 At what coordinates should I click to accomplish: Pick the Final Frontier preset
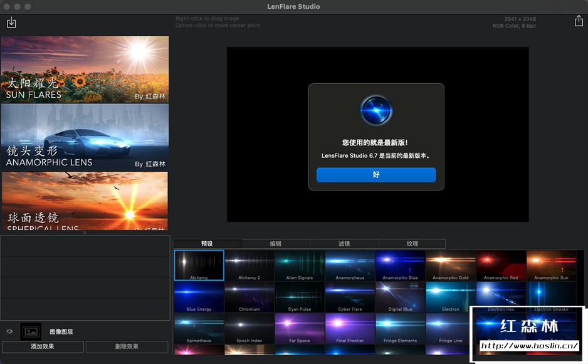point(350,328)
